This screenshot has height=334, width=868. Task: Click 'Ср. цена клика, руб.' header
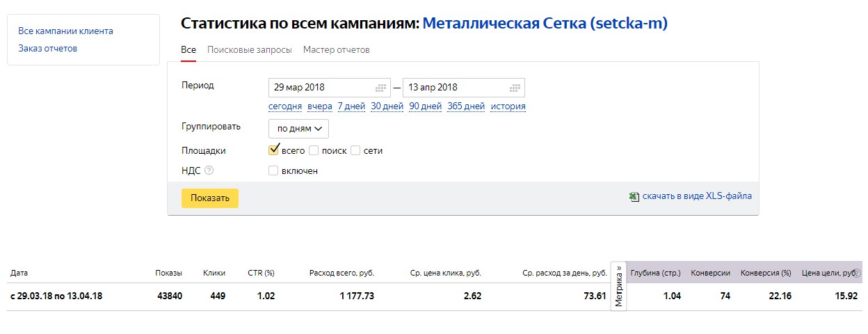point(445,273)
